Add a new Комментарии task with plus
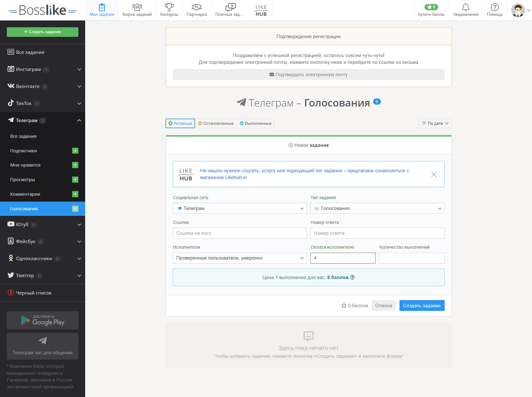Viewport: 532px width, 397px height. [x=75, y=194]
